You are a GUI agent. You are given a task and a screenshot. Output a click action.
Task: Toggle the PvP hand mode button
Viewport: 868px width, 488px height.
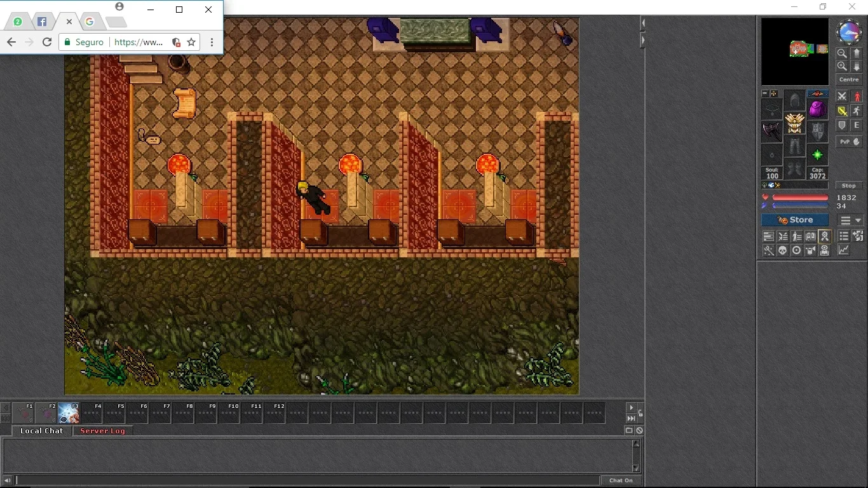pyautogui.click(x=849, y=142)
